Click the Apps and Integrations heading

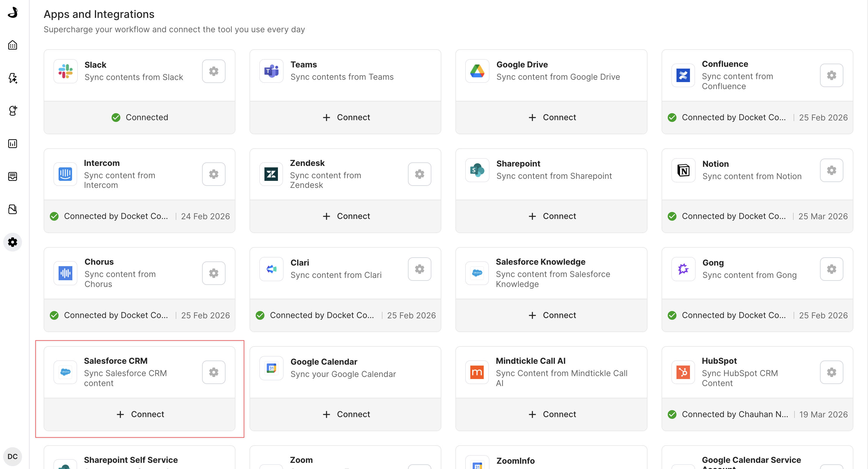click(99, 14)
